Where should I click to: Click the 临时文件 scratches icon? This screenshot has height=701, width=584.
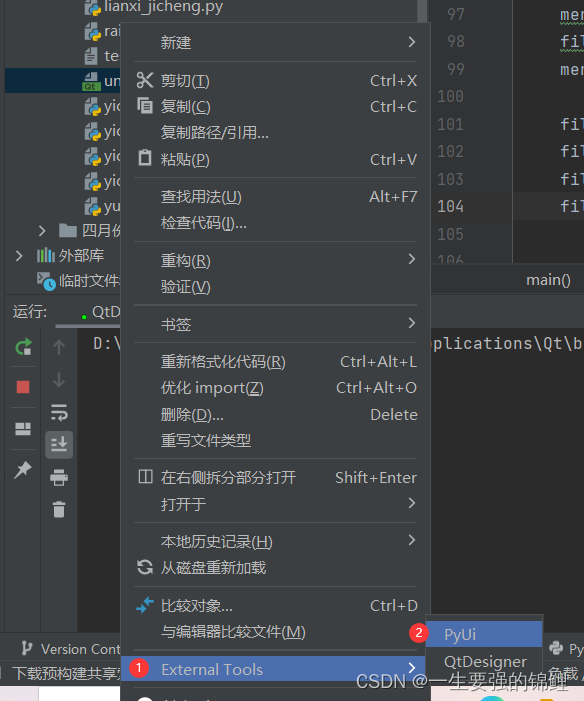tap(46, 281)
